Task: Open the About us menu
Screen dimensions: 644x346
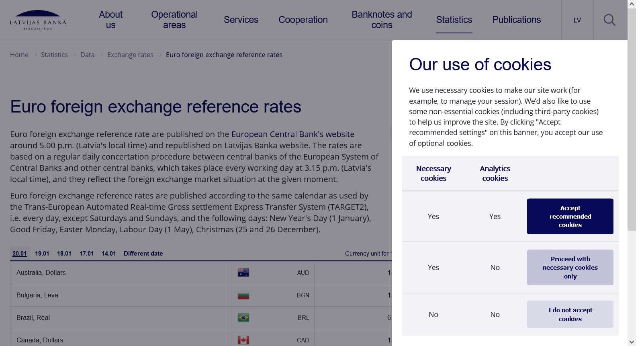Action: coord(110,20)
